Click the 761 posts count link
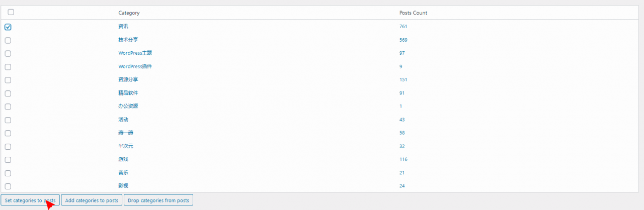The height and width of the screenshot is (210, 644). pos(403,26)
